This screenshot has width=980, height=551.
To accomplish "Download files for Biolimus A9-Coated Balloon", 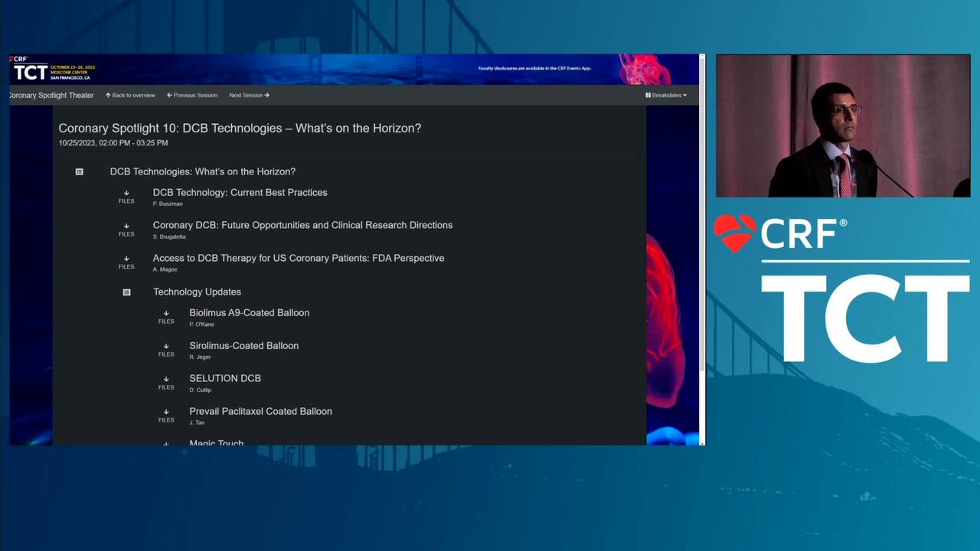I will 166,318.
